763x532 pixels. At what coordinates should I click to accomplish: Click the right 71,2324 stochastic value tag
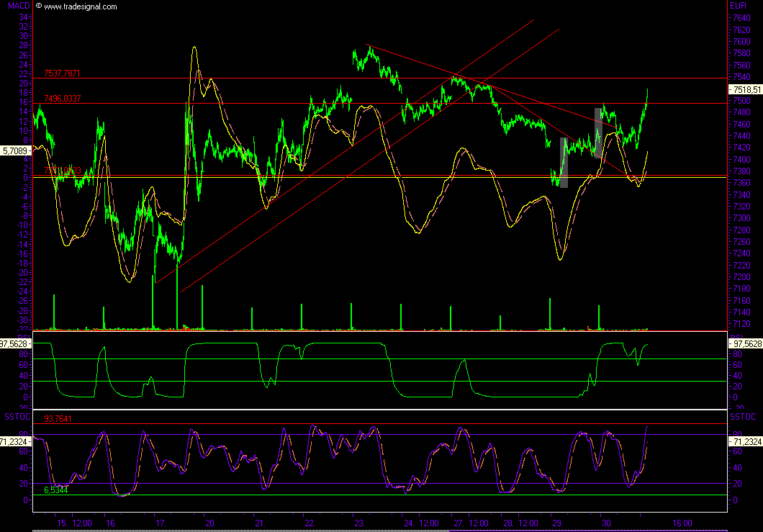pyautogui.click(x=746, y=441)
